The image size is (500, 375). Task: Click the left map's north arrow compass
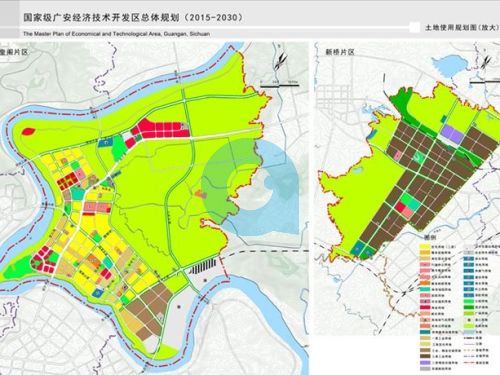pos(281,61)
